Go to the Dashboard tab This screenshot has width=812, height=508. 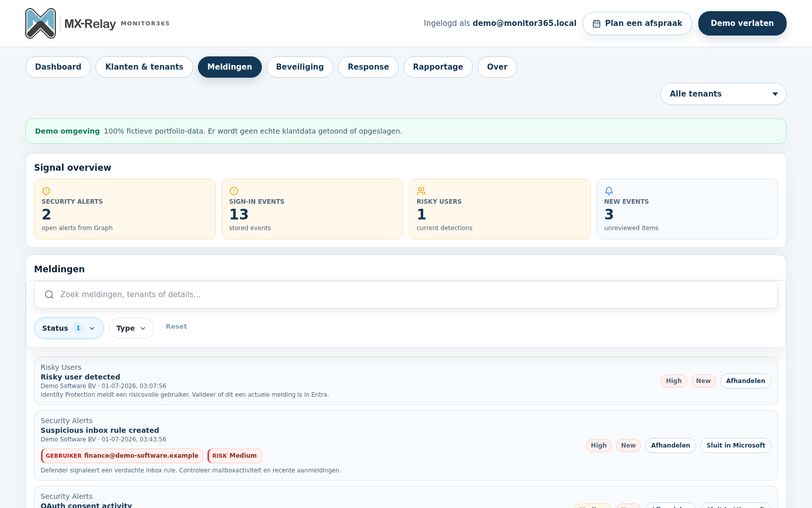pos(58,67)
